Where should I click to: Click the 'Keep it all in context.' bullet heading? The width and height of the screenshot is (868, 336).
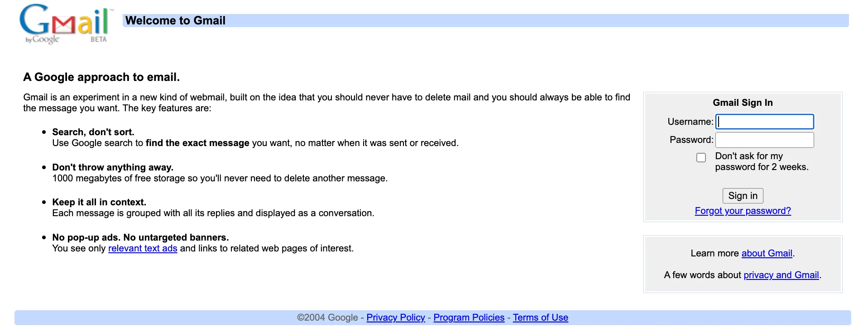(x=99, y=202)
